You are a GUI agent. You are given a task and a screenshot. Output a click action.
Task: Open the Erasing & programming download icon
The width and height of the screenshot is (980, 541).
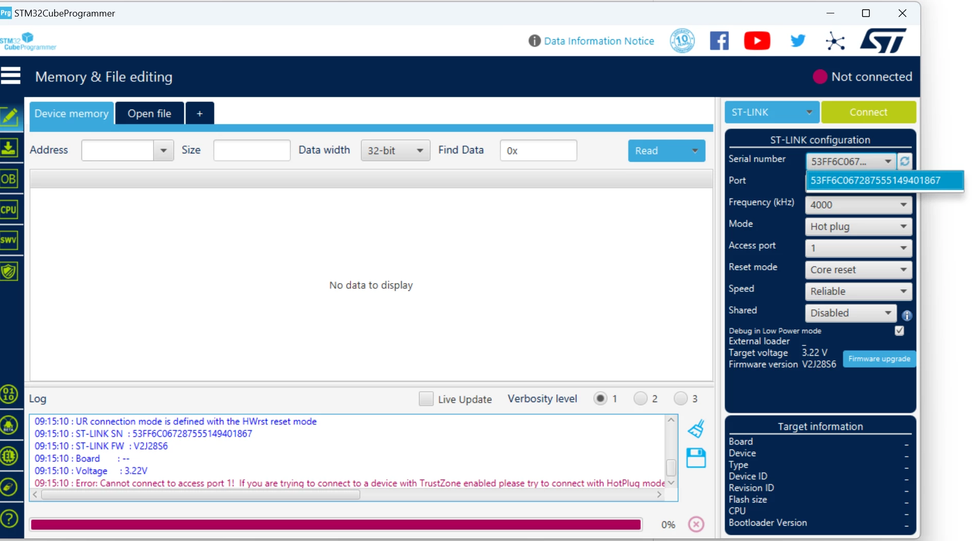click(9, 148)
